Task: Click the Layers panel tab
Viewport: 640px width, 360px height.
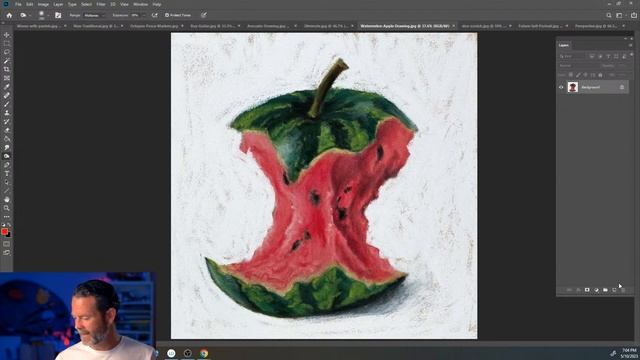Action: pyautogui.click(x=564, y=45)
